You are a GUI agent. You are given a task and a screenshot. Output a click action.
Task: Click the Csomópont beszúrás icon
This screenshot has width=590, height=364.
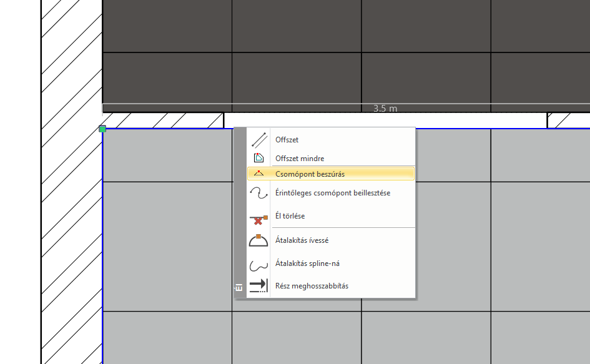tap(258, 174)
